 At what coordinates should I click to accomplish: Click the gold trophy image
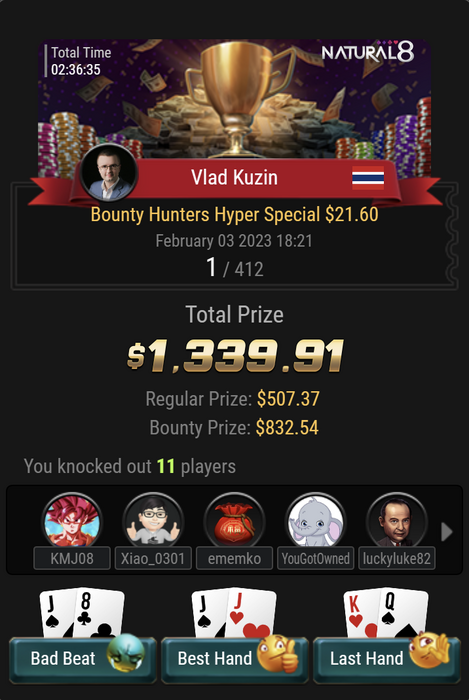point(240,98)
